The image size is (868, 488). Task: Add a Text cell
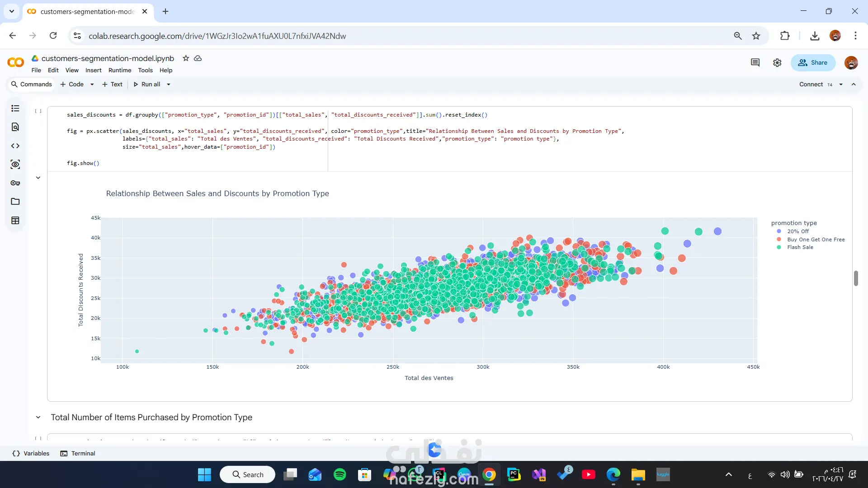[112, 84]
